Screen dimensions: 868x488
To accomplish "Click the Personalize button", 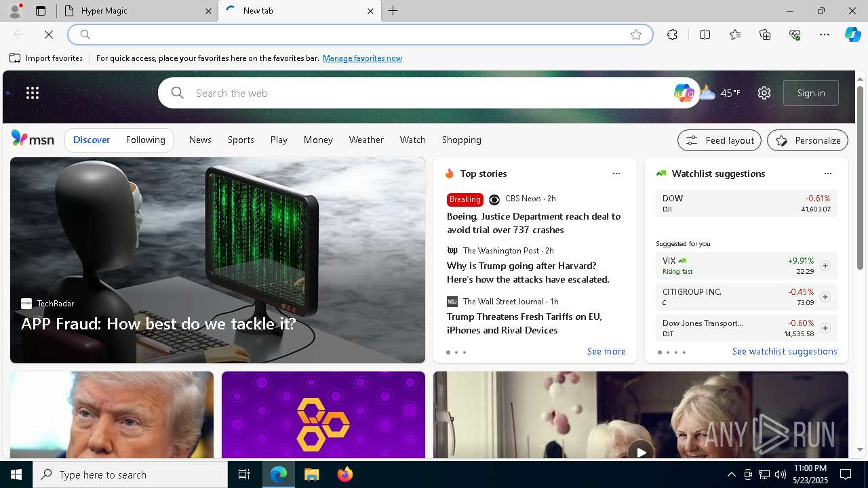I will 808,140.
